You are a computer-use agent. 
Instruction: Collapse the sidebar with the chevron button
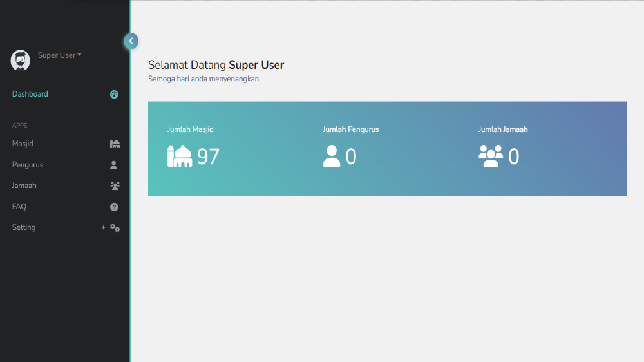[131, 41]
